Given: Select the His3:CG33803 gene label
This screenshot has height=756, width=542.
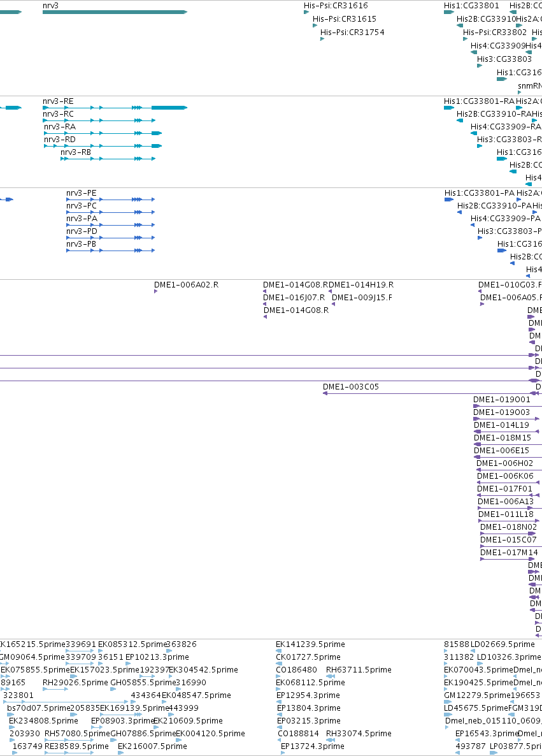Looking at the screenshot, I should tap(504, 59).
